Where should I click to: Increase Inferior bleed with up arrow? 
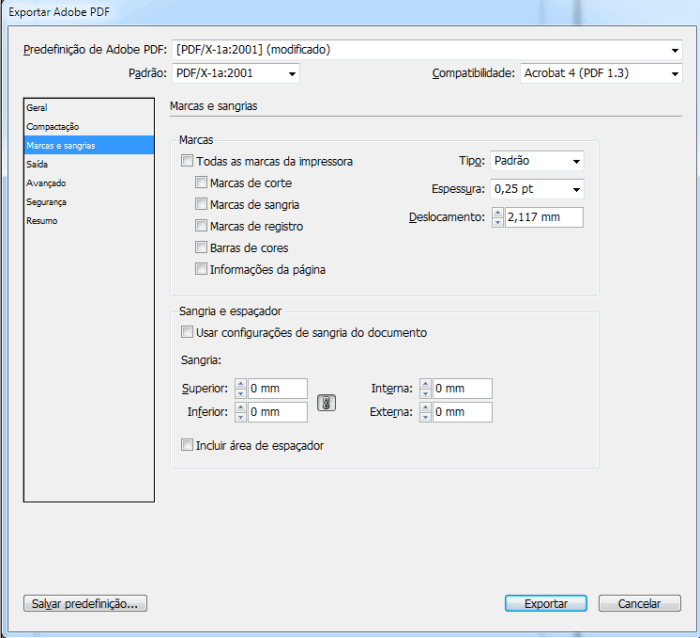[x=241, y=407]
